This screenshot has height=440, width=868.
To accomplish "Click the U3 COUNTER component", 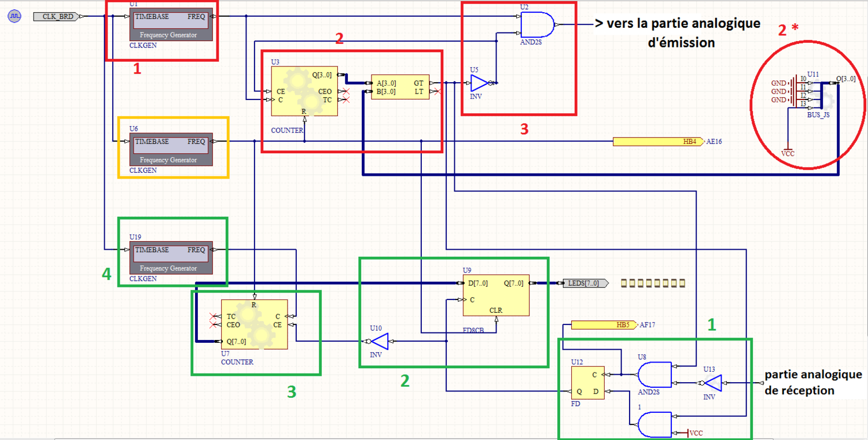I will [302, 95].
